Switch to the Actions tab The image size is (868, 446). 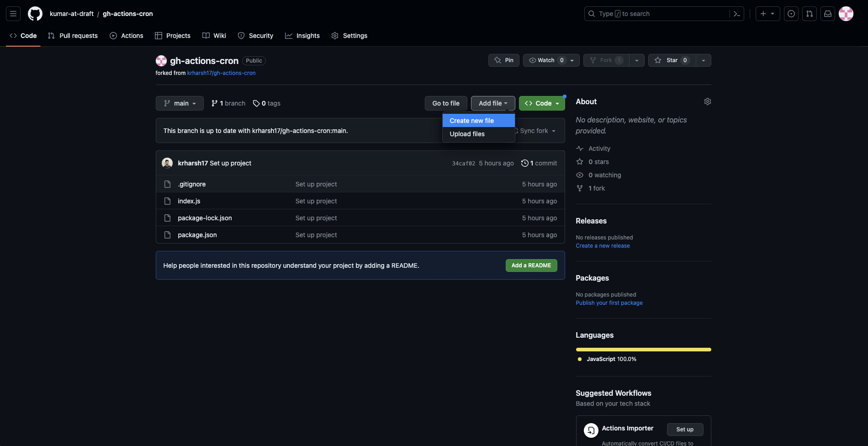pyautogui.click(x=127, y=36)
